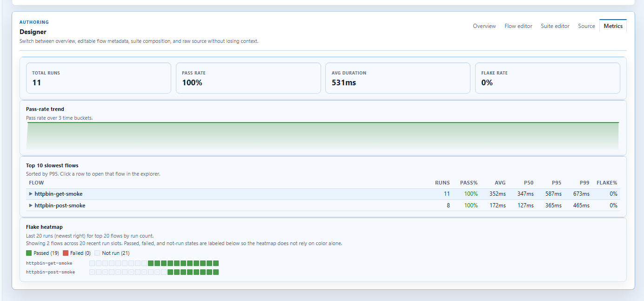Click the 100% pass value for httpbin-post-smoke
This screenshot has height=301, width=644.
point(471,205)
